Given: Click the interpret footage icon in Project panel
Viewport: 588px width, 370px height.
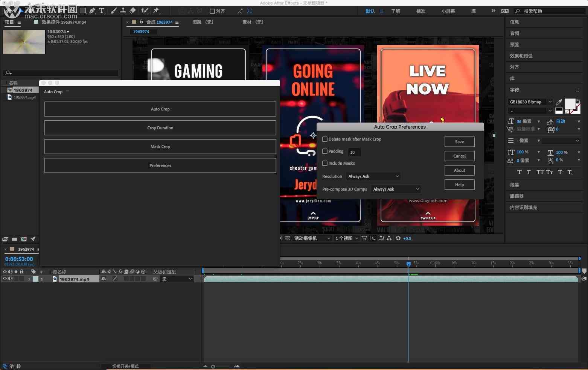Looking at the screenshot, I should [5, 239].
